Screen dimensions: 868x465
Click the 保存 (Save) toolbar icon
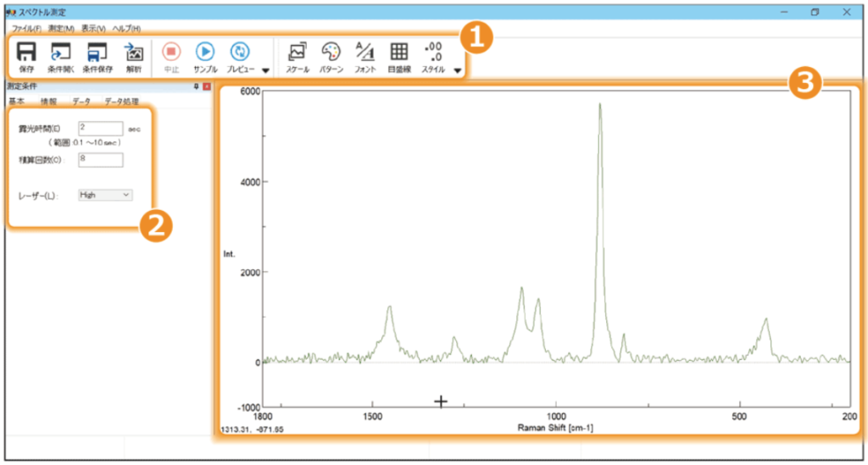(26, 56)
